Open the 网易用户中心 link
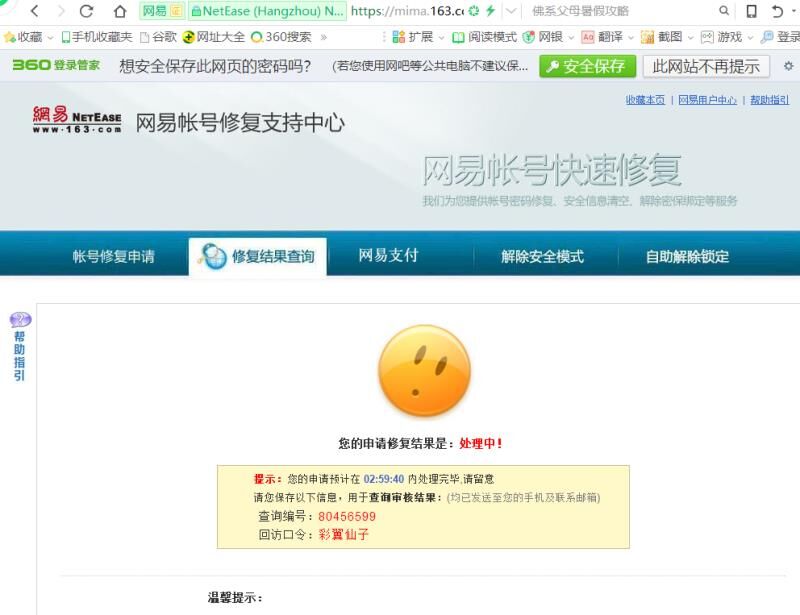This screenshot has width=800, height=615. [707, 100]
